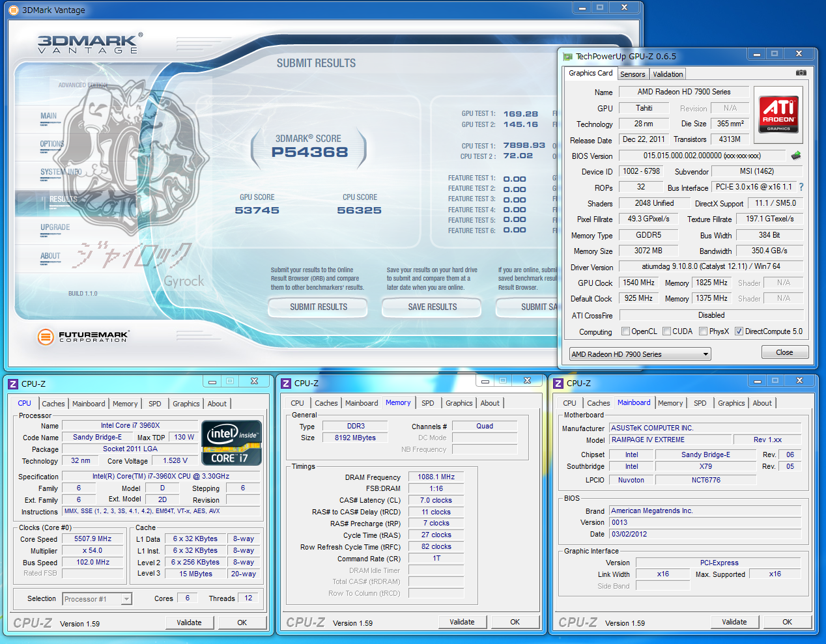The width and height of the screenshot is (826, 644).
Task: Open Graphics tab in the mainboard CPU-Z window
Action: (x=732, y=403)
